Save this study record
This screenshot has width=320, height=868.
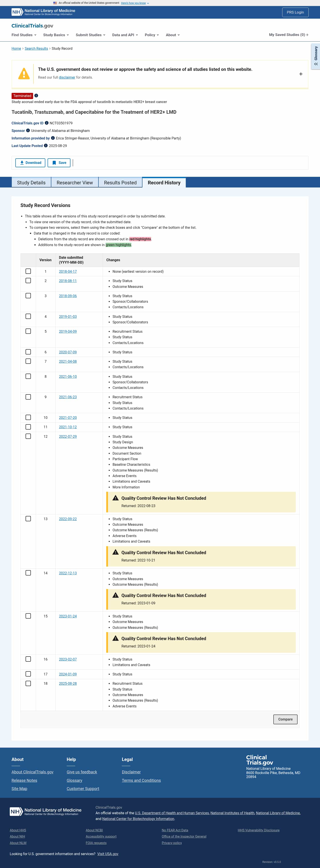point(59,163)
